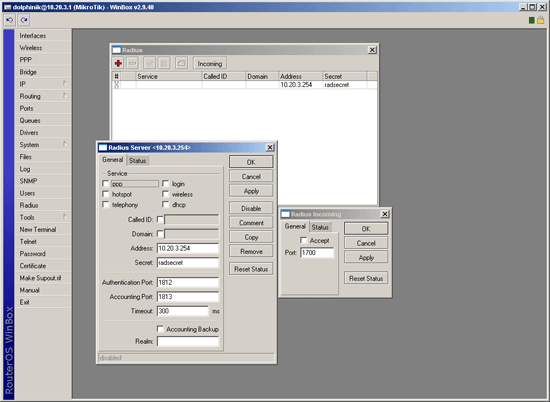This screenshot has height=402, width=550.
Task: Click the Incoming button in Radius window
Action: (210, 63)
